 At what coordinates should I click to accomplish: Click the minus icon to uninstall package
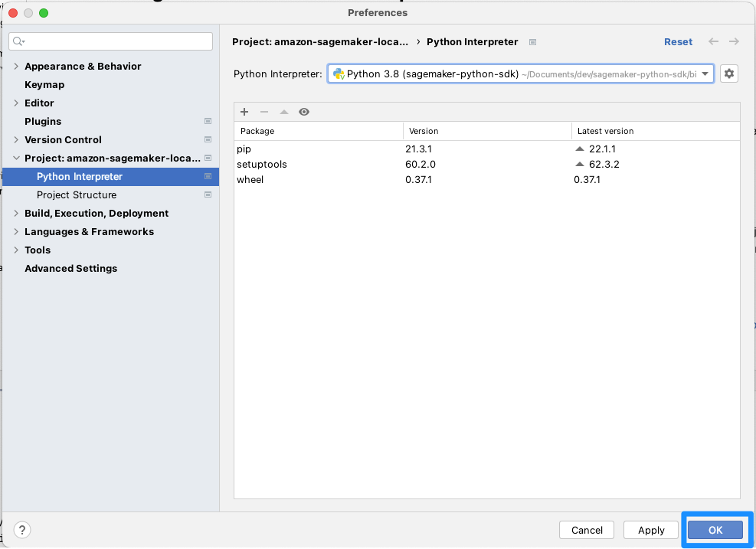264,112
